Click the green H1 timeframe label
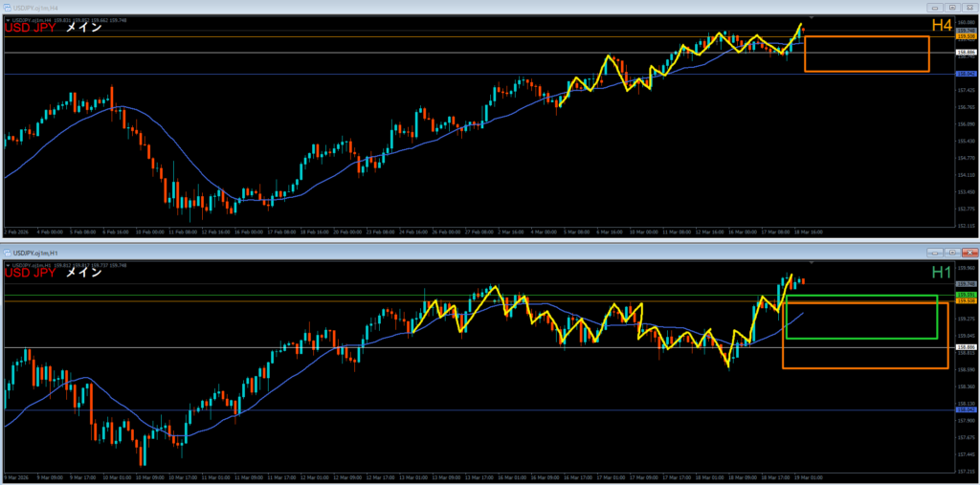 (x=942, y=273)
